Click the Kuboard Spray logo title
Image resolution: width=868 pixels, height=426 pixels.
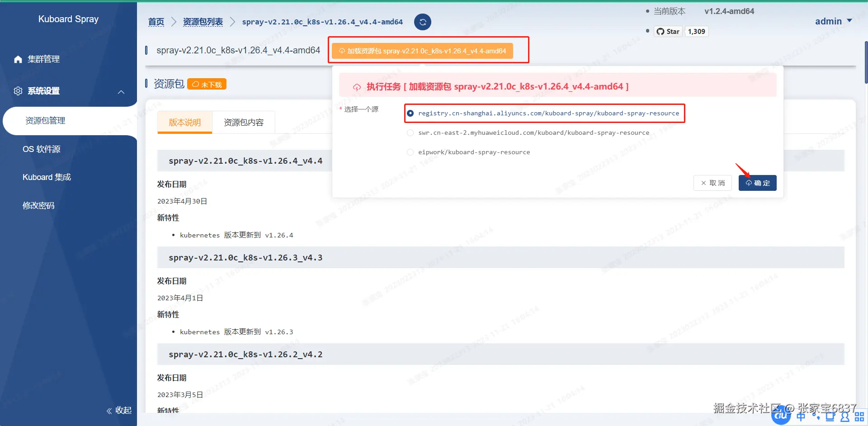[68, 19]
